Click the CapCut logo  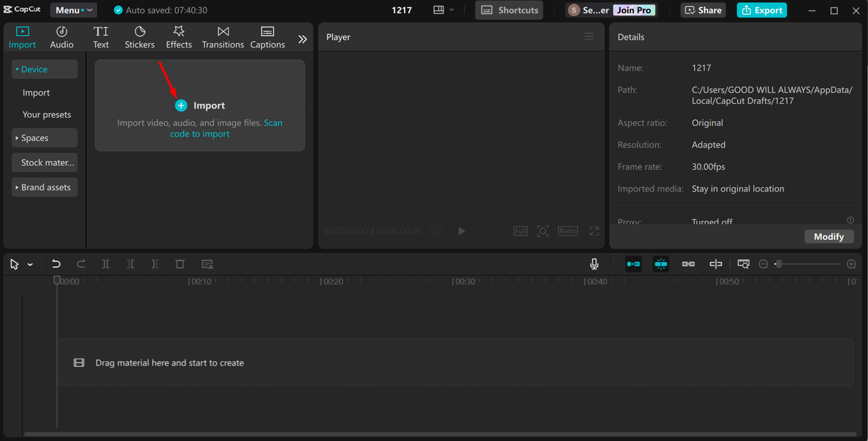22,10
